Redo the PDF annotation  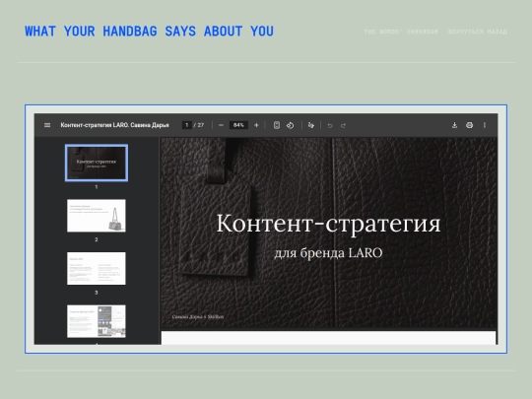click(343, 125)
